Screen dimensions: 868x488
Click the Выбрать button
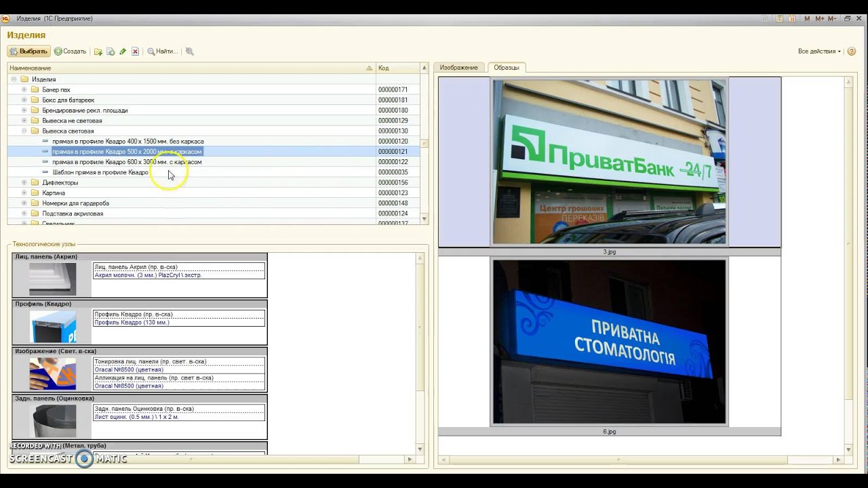[28, 52]
